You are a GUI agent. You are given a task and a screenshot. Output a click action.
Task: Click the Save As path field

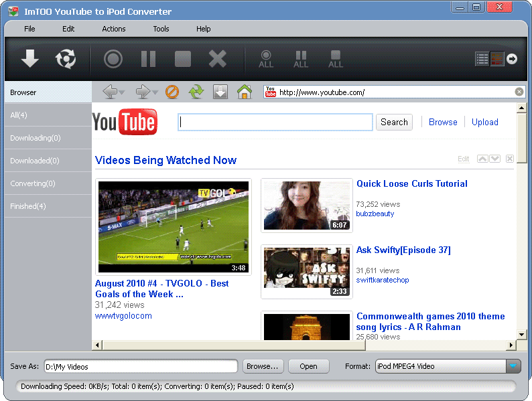coord(141,366)
